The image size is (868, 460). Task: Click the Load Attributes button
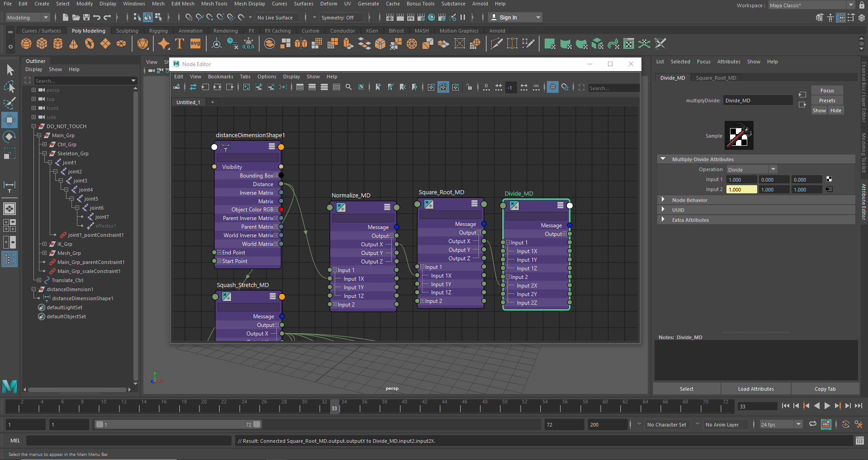click(756, 389)
